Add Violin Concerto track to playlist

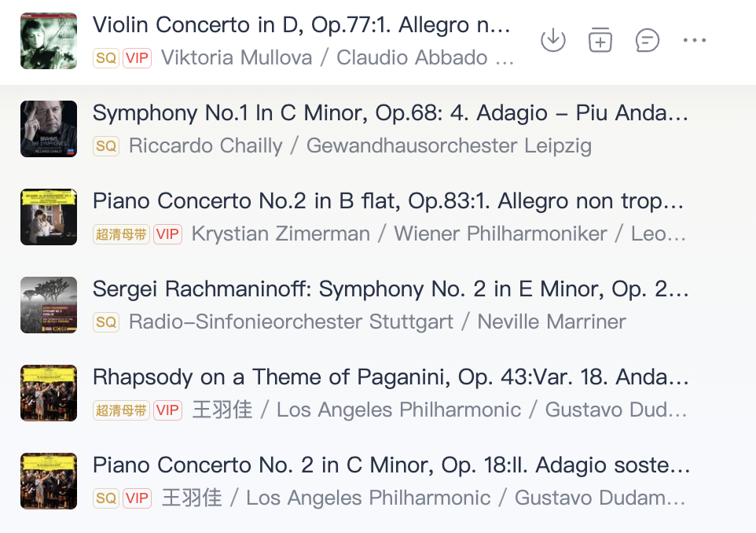600,40
